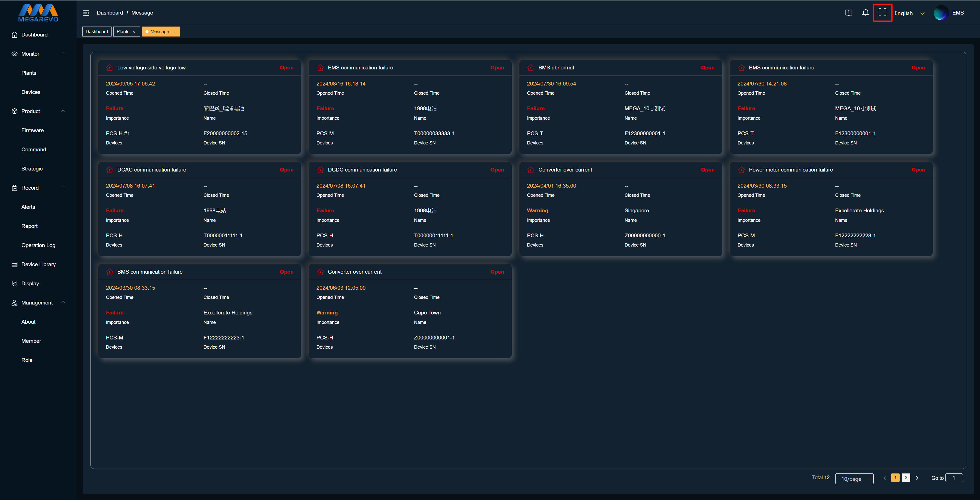Open Operation Log in the sidebar
This screenshot has width=980, height=500.
click(x=38, y=245)
